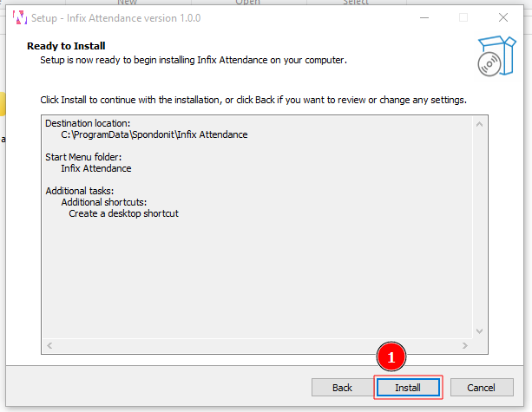Image resolution: width=532 pixels, height=412 pixels.
Task: Click the 'Additional shortcuts:' line
Action: tap(104, 202)
